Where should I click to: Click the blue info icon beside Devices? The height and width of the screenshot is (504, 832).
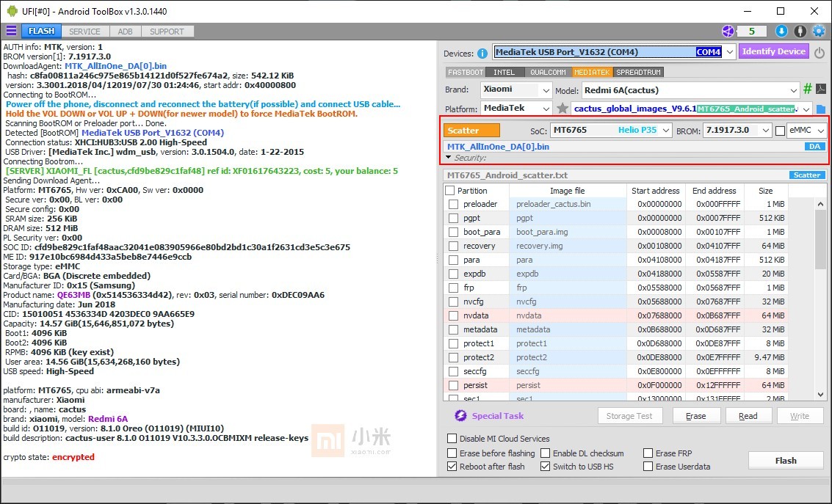(482, 54)
